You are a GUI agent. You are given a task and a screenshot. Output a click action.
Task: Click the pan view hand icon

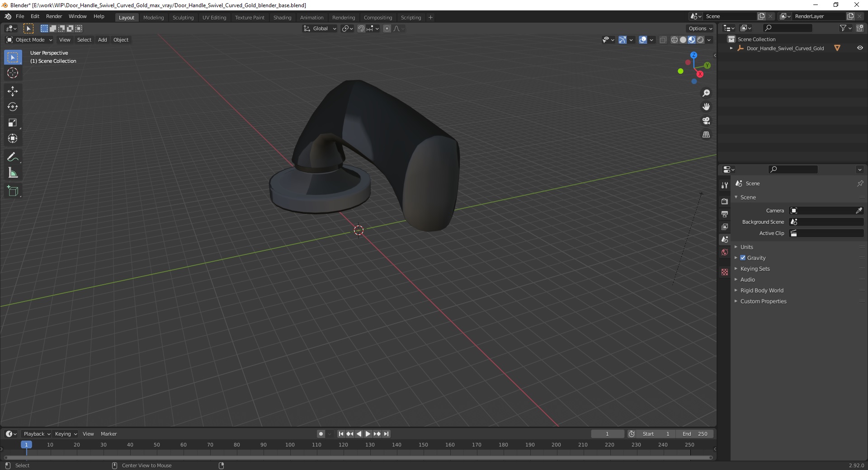click(x=706, y=107)
